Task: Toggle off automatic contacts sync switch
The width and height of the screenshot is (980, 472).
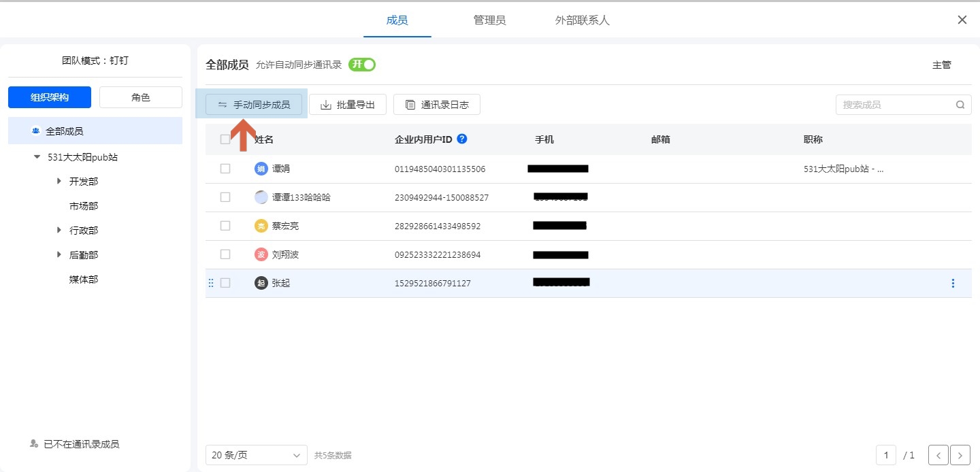Action: pyautogui.click(x=362, y=65)
